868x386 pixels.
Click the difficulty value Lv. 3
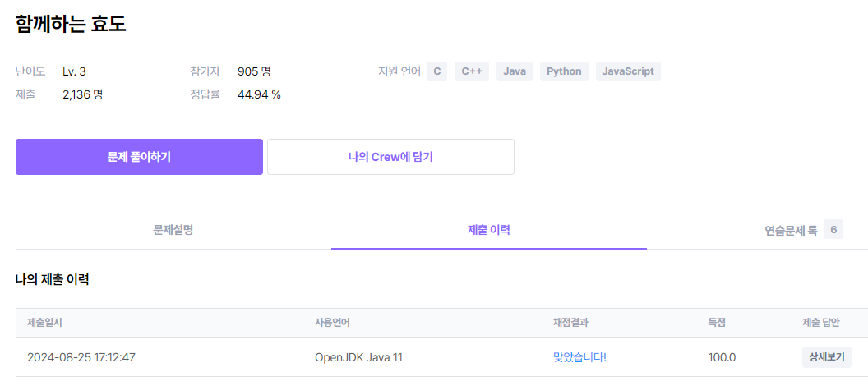[x=74, y=71]
